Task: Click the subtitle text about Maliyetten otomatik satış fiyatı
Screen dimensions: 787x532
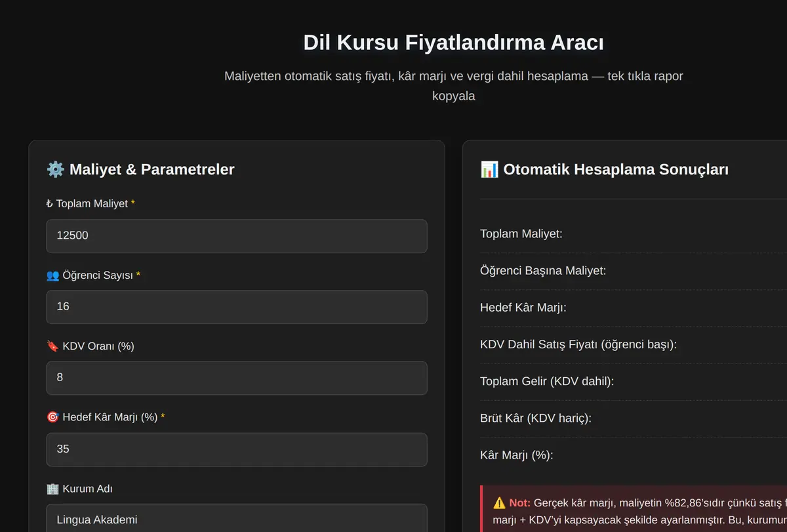Action: pos(453,86)
